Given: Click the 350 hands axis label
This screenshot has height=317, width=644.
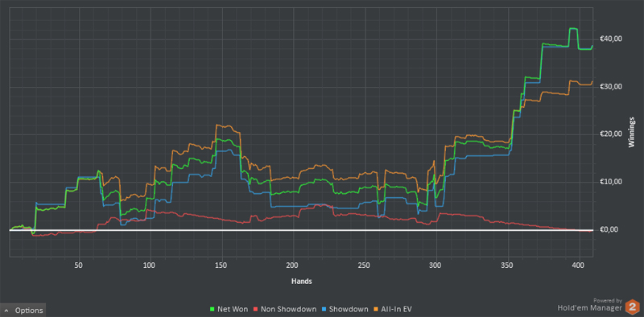Looking at the screenshot, I should click(507, 266).
